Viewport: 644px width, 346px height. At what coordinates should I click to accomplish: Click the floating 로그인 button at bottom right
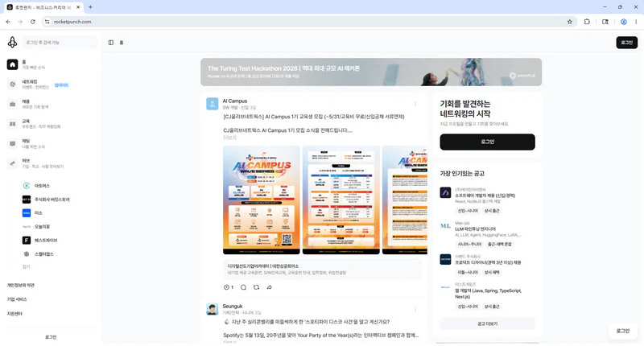(x=622, y=331)
